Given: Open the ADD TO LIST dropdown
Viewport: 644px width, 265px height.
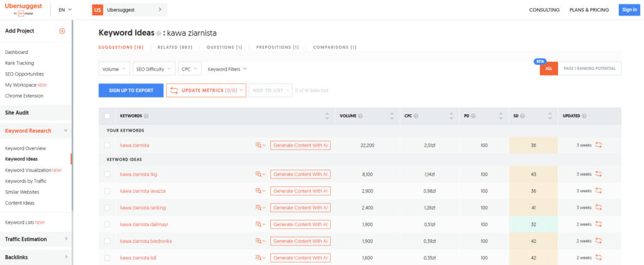Looking at the screenshot, I should 270,90.
